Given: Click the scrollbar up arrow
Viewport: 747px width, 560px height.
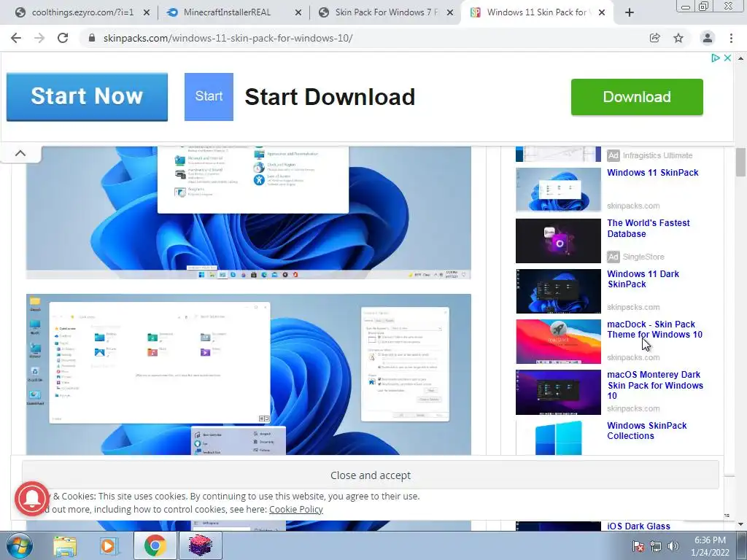Looking at the screenshot, I should [740, 58].
